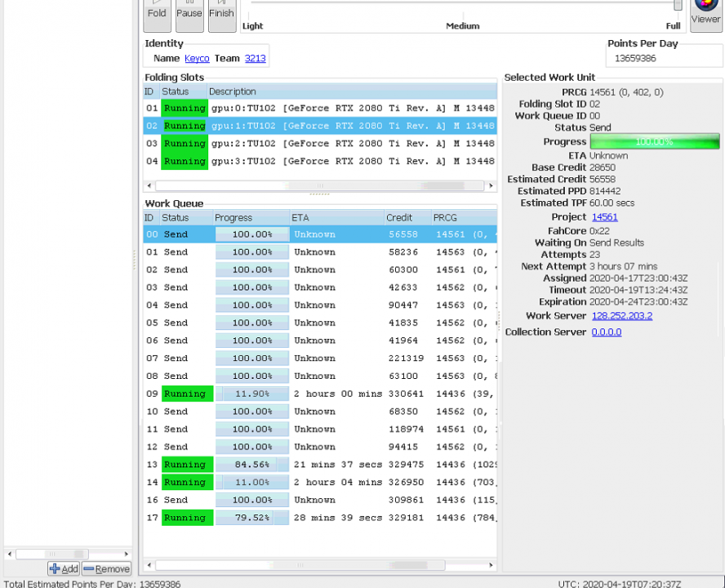Click left arrow of Folding Slots scrollbar
725x588 pixels.
point(149,185)
